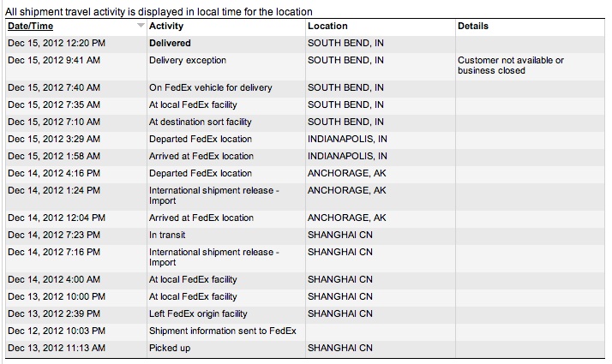Image resolution: width=612 pixels, height=364 pixels.
Task: Select the Activity column header
Action: [x=166, y=27]
